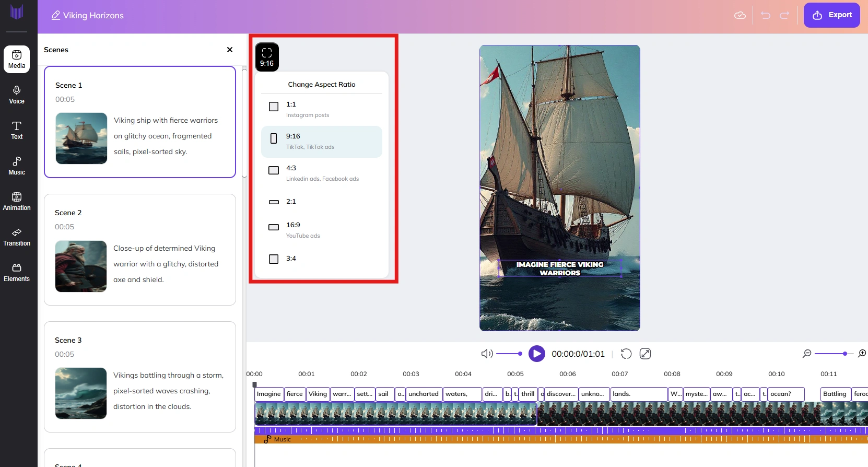868x467 pixels.
Task: Select the 'ocean?' caption word
Action: click(786, 394)
